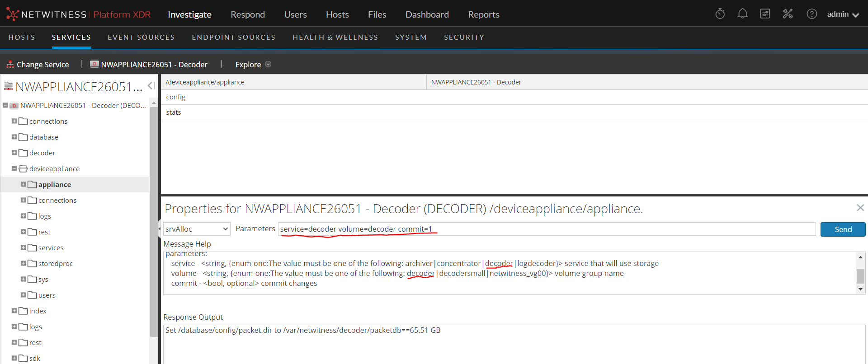Close the Properties panel

tap(860, 208)
